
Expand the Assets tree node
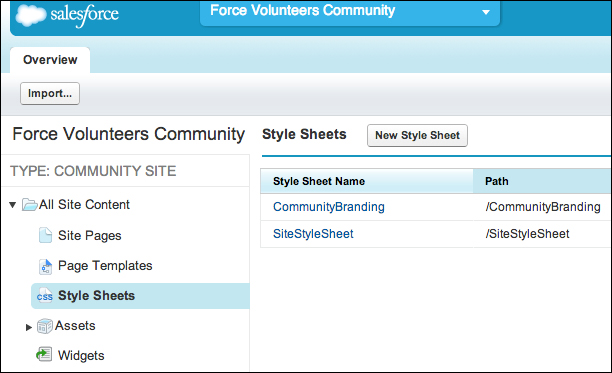(x=28, y=327)
